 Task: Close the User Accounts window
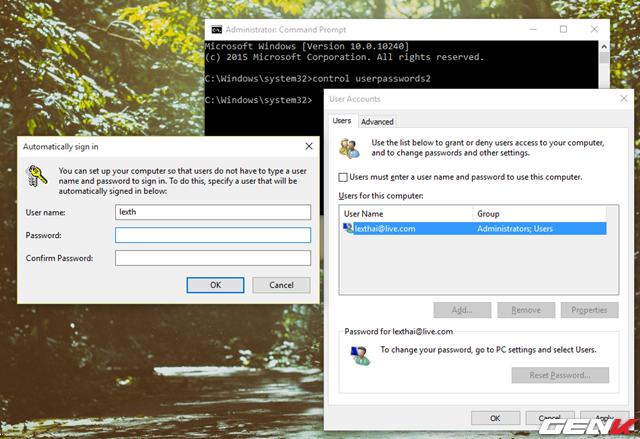pyautogui.click(x=624, y=98)
